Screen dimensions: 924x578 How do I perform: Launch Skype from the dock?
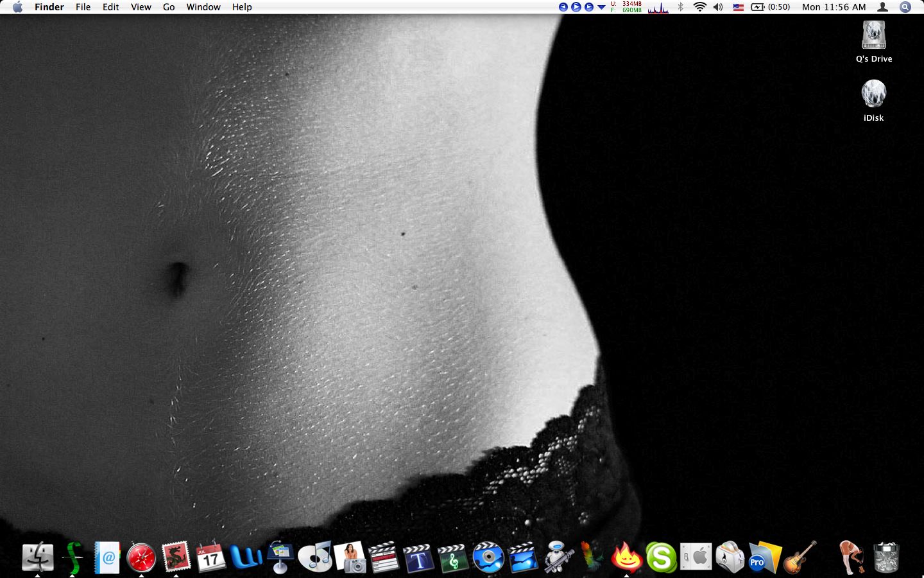pos(661,557)
